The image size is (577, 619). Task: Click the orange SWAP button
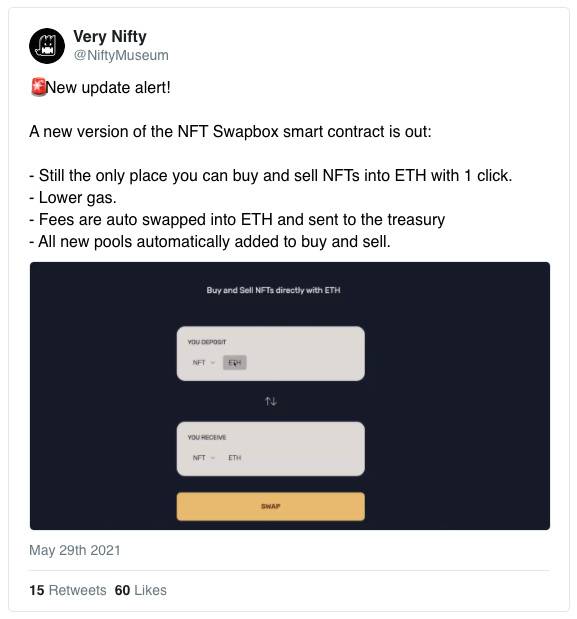(x=271, y=506)
